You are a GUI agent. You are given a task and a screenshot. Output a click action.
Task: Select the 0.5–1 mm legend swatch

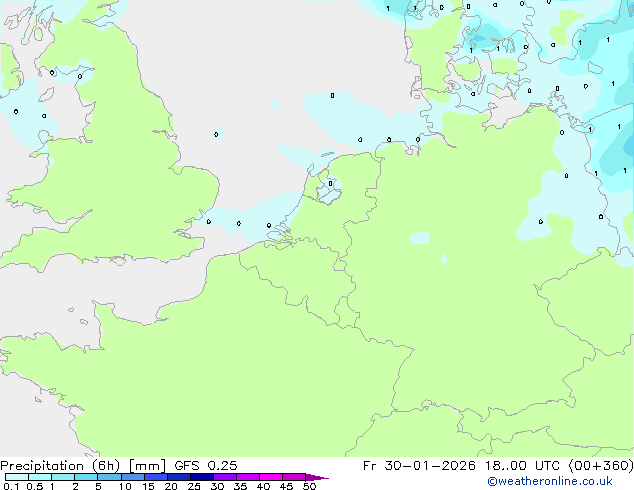(40, 477)
